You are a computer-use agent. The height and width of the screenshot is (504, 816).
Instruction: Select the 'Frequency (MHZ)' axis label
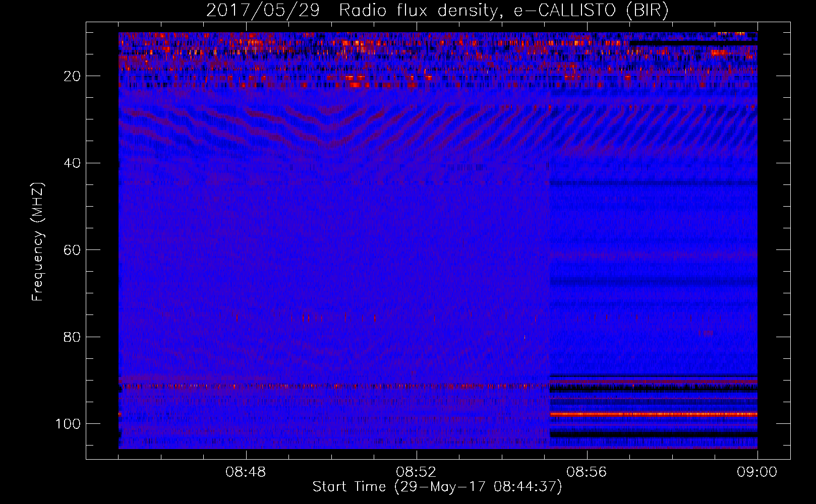[x=38, y=242]
